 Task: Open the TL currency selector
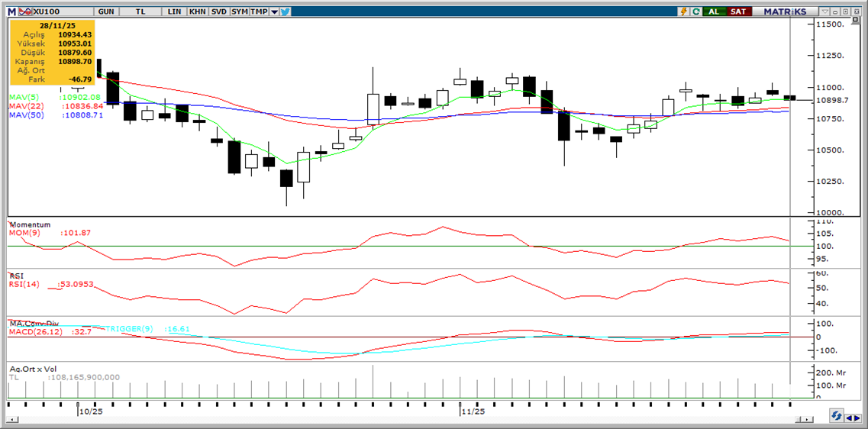(x=140, y=11)
